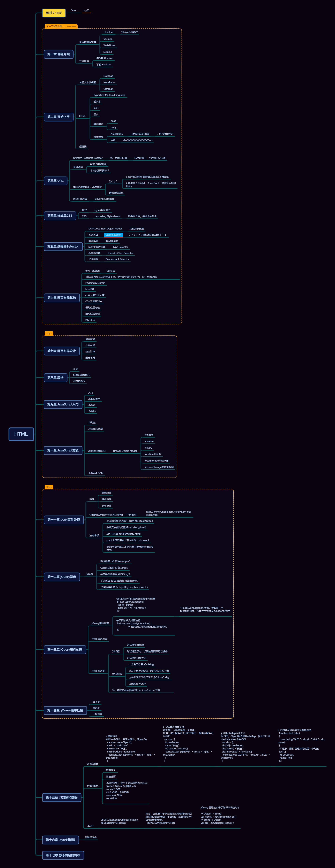The width and height of the screenshot is (335, 868).
Task: Select the 第六章 网页布局基础 node
Action: [x=61, y=298]
